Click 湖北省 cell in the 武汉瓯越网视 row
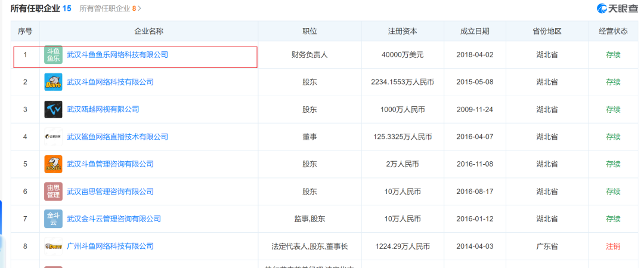Screen dimensions: 644x268 (x=547, y=109)
